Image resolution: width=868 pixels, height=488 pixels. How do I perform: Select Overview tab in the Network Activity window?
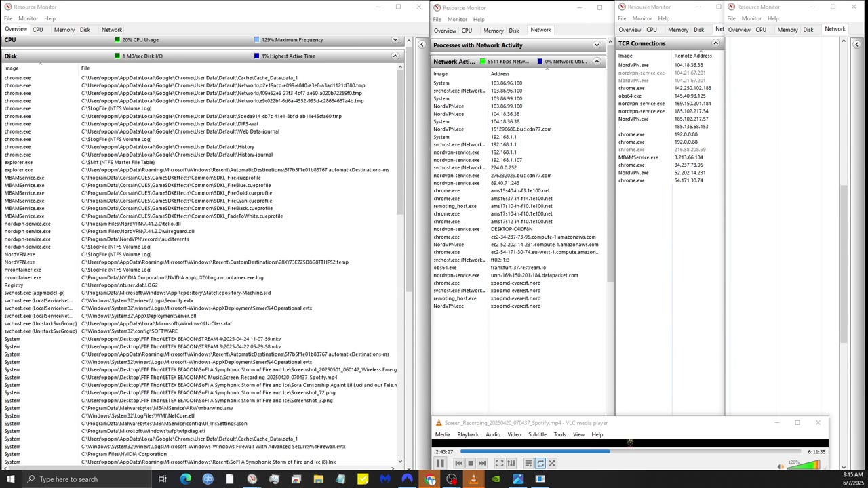[445, 30]
